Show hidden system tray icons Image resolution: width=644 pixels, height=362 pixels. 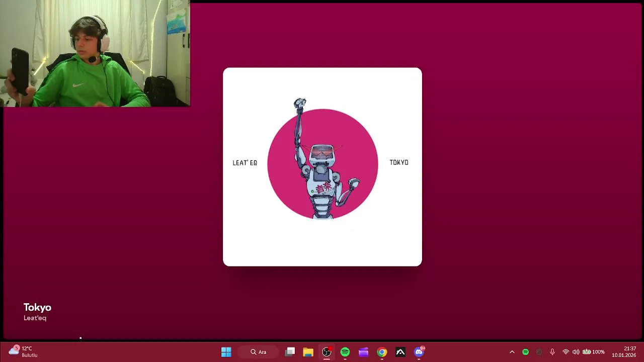512,352
